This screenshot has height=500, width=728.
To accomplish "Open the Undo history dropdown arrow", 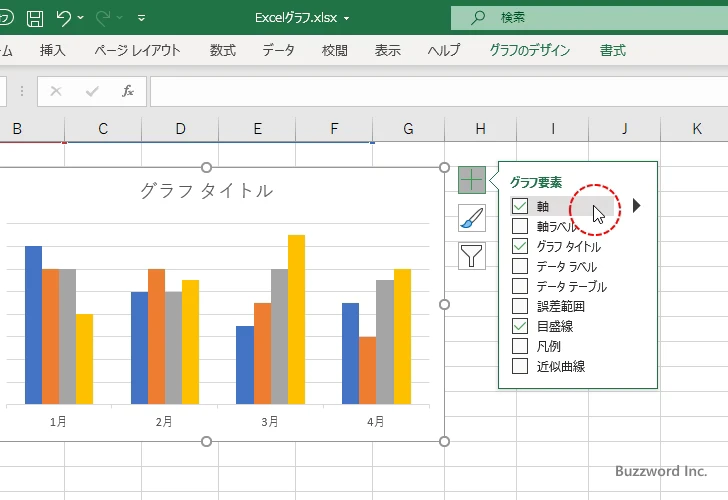I will coord(80,18).
